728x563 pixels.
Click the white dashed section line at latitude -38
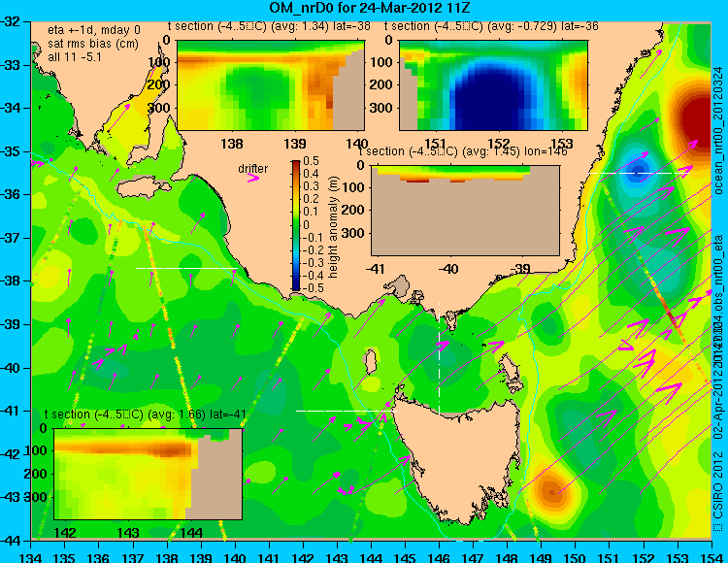(x=185, y=268)
